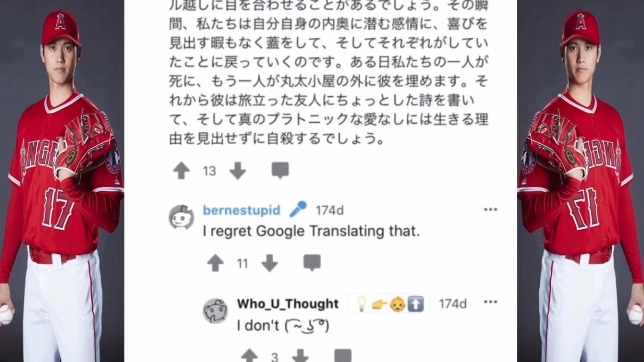Click Who_U_Thought's emoji flair badge
Viewport: 644px width, 362px height.
389,304
